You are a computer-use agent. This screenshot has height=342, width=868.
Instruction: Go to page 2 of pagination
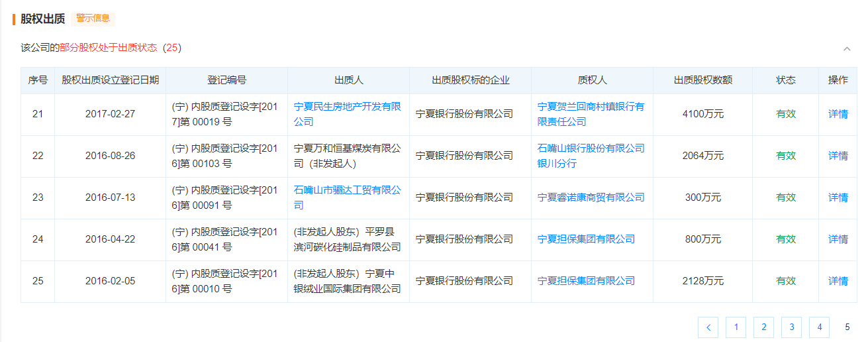[763, 327]
